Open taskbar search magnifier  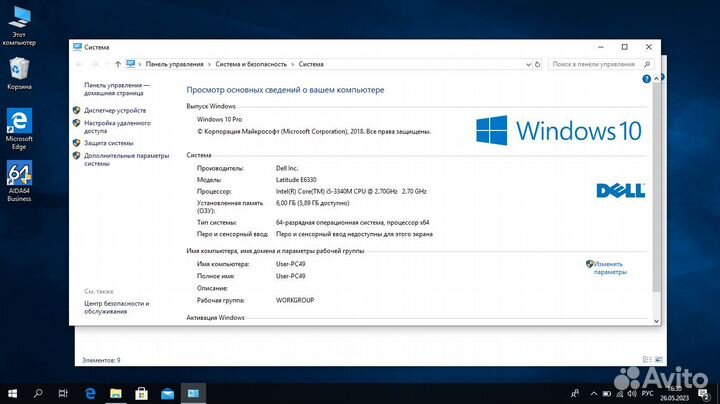38,393
